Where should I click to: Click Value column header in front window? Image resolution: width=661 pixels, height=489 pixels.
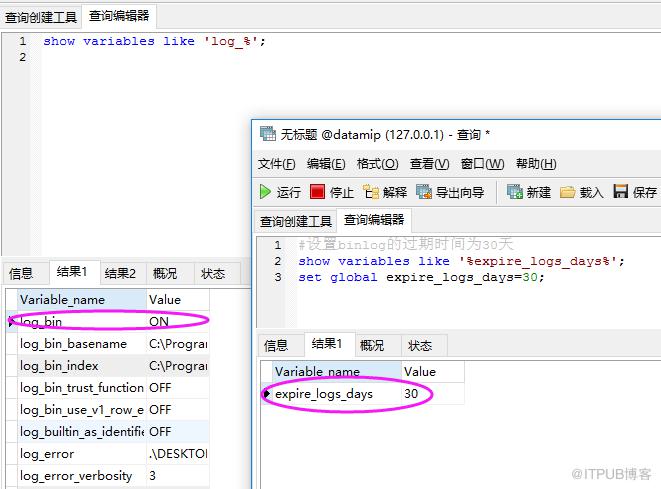pos(433,372)
